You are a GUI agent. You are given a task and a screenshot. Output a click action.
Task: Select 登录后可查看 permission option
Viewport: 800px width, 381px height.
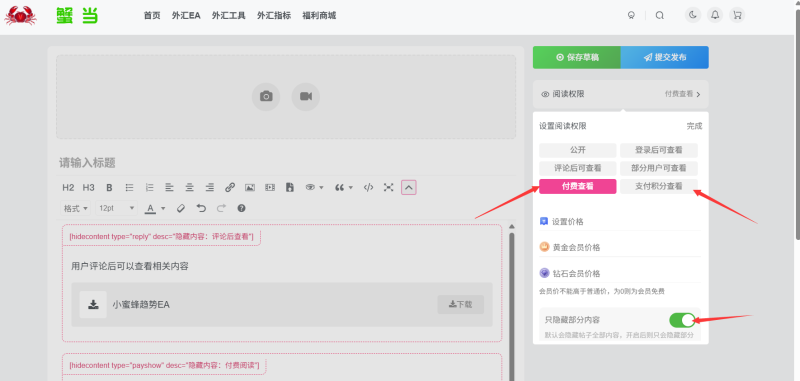click(659, 150)
